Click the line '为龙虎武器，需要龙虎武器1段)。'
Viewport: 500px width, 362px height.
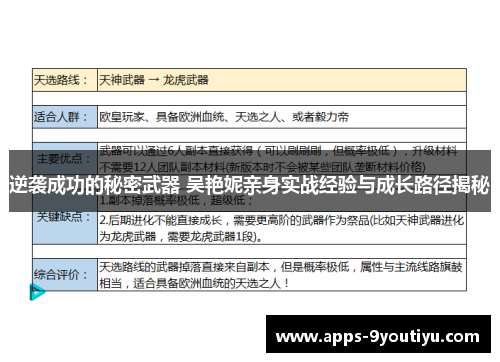pyautogui.click(x=181, y=237)
